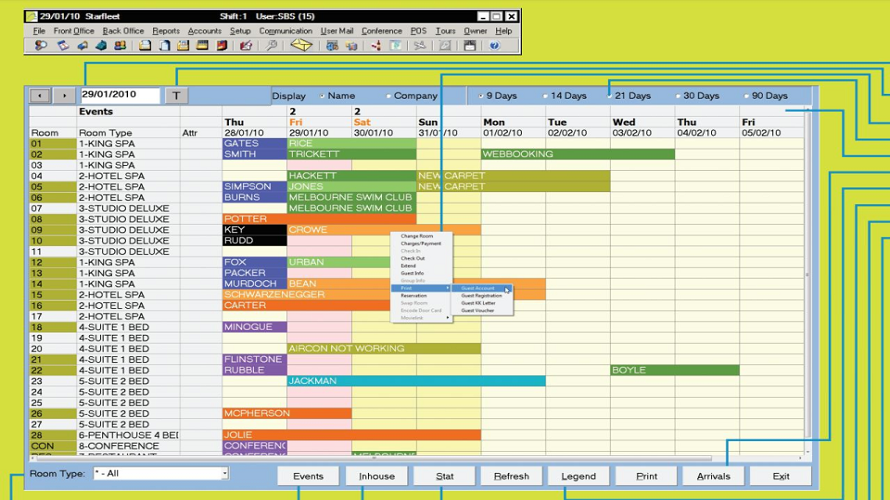The height and width of the screenshot is (500, 890).
Task: Select the 30 Days view option
Action: [x=678, y=96]
